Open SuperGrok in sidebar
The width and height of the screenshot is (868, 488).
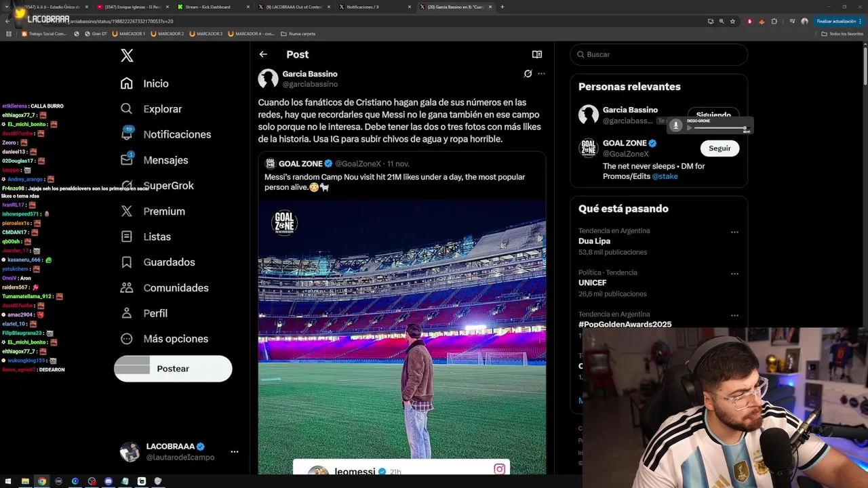point(157,186)
